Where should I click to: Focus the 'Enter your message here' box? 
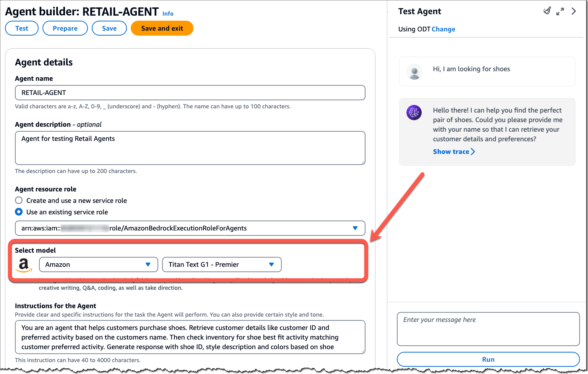(x=488, y=329)
